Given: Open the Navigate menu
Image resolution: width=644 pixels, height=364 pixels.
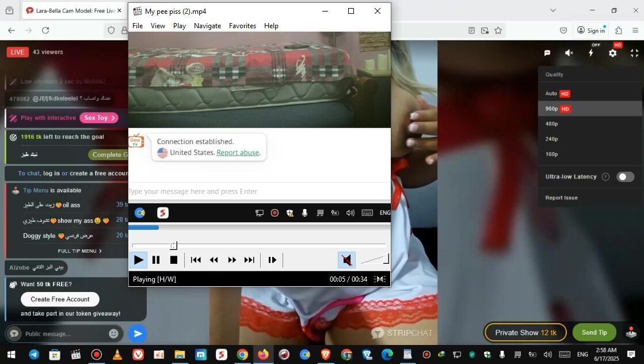Looking at the screenshot, I should click(207, 26).
